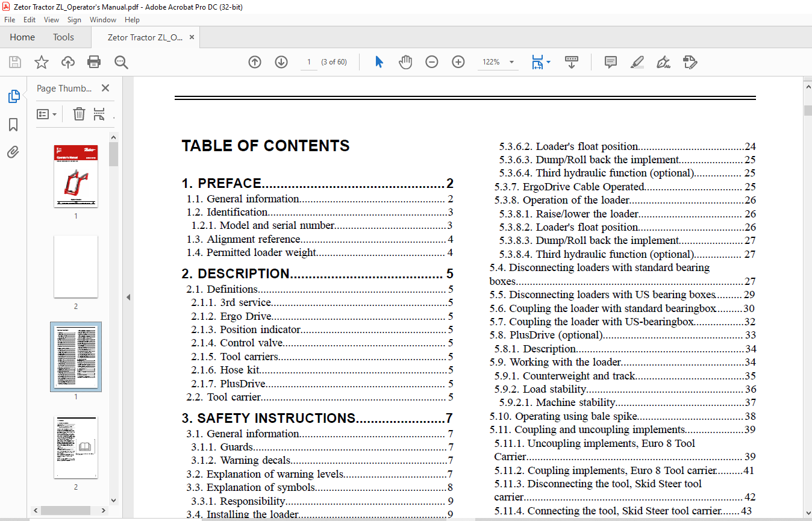Click the 5.9.1. Counterweight and track entry
This screenshot has height=521, width=812.
click(x=625, y=376)
